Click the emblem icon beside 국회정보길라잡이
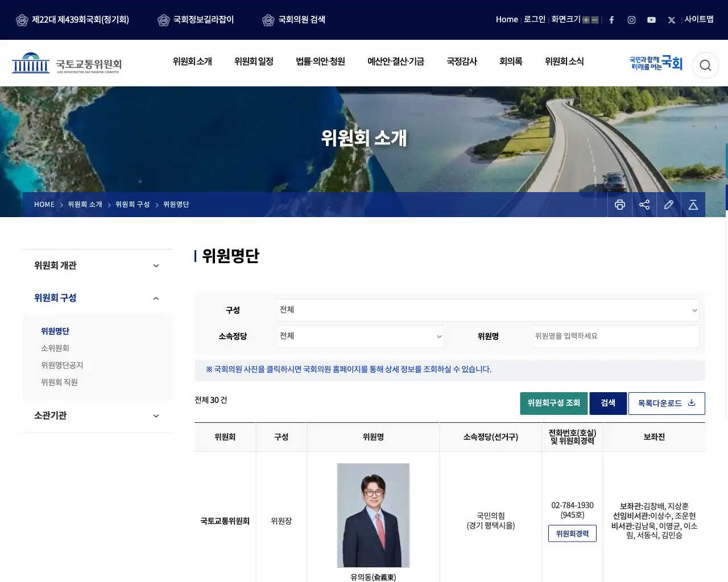 click(164, 20)
